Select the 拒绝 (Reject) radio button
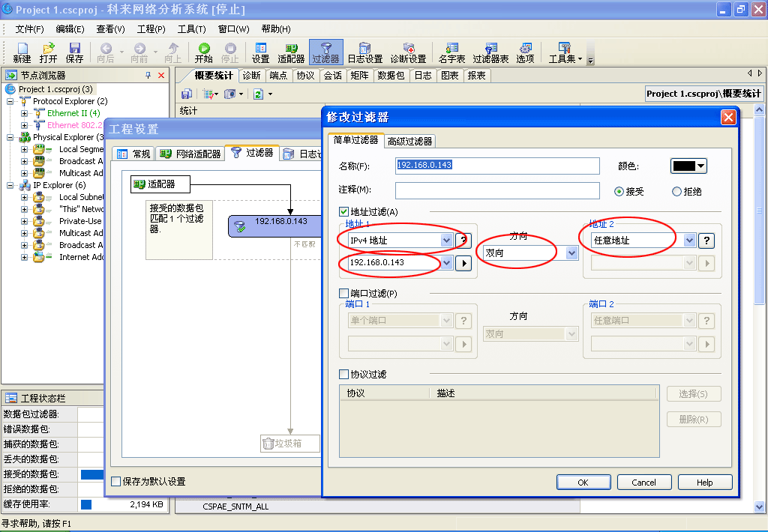Image resolution: width=768 pixels, height=532 pixels. [x=677, y=191]
